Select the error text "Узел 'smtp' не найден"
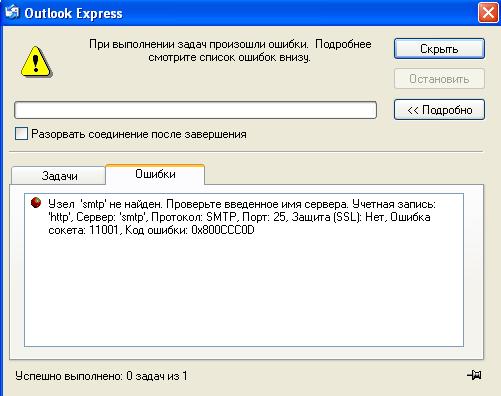Viewport: 501px width, 396px height. pyautogui.click(x=105, y=204)
